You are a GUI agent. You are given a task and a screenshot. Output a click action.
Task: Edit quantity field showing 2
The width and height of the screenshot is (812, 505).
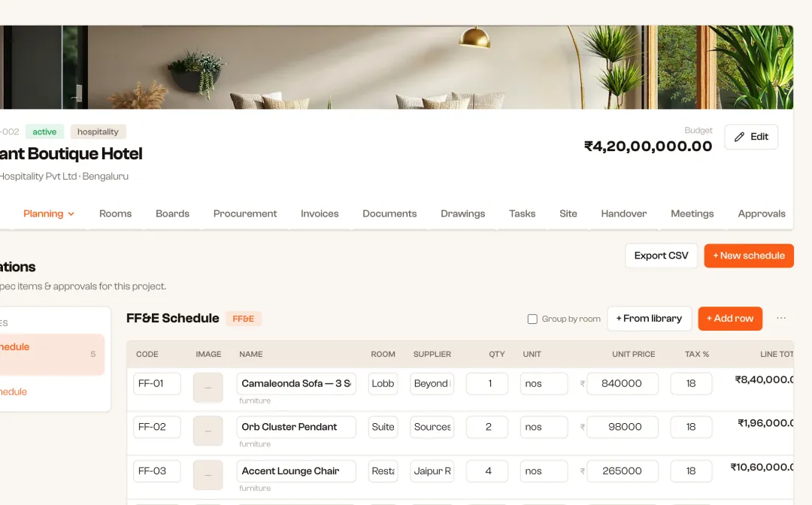coord(486,427)
